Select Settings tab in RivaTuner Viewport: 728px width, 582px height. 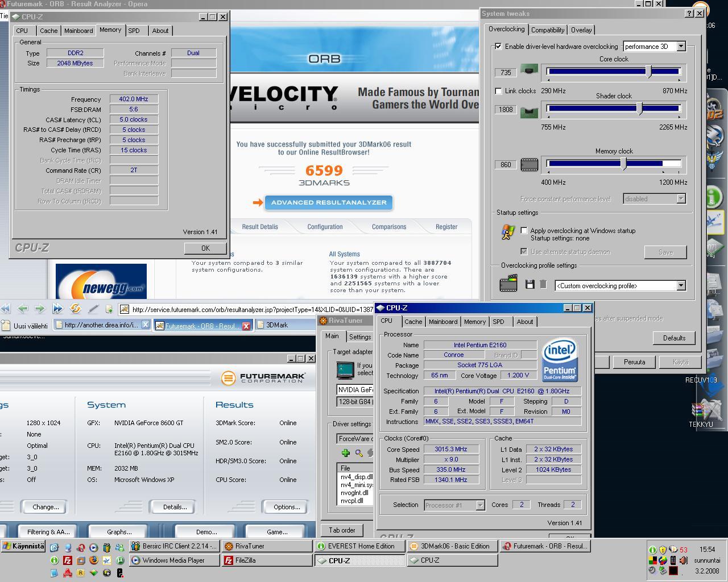[x=360, y=336]
